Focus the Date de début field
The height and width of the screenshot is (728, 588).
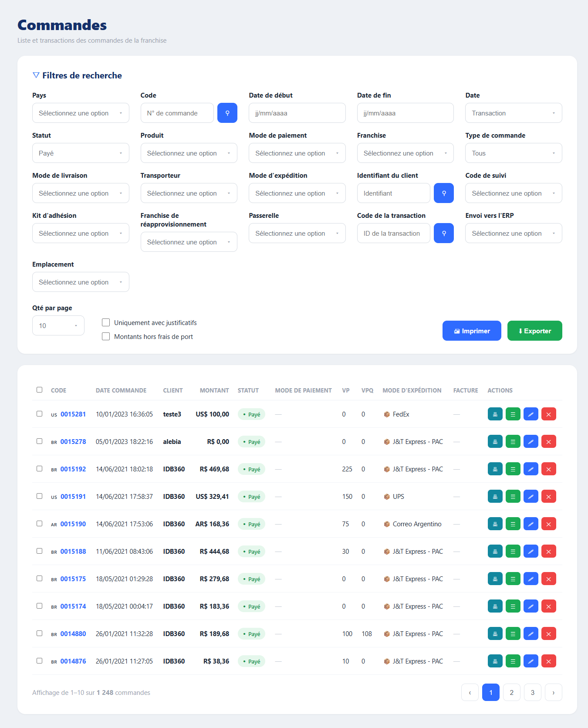297,113
